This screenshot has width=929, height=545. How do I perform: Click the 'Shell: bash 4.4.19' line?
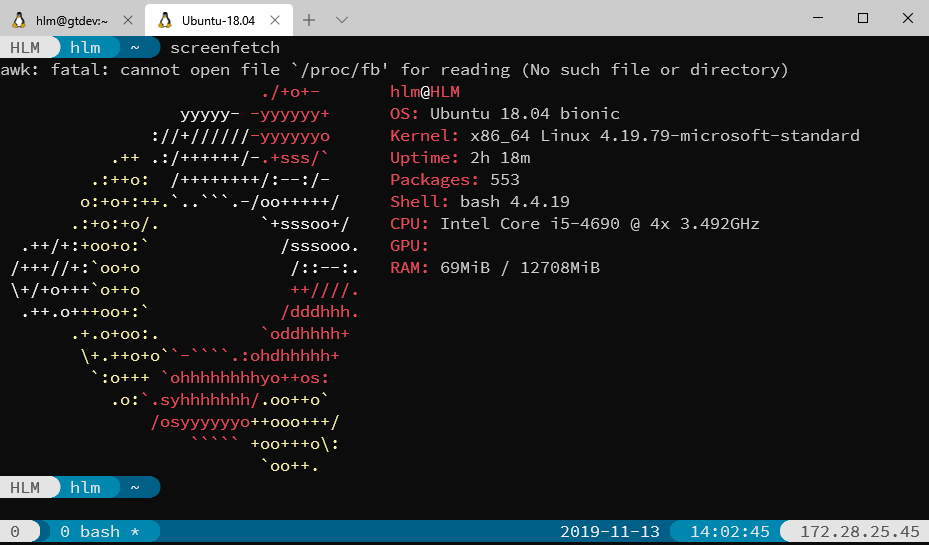click(x=479, y=201)
